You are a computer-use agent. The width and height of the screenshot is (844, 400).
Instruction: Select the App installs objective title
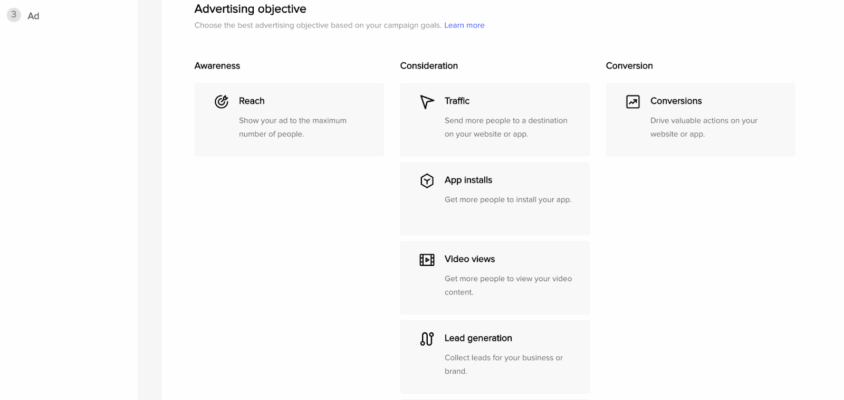pyautogui.click(x=468, y=180)
